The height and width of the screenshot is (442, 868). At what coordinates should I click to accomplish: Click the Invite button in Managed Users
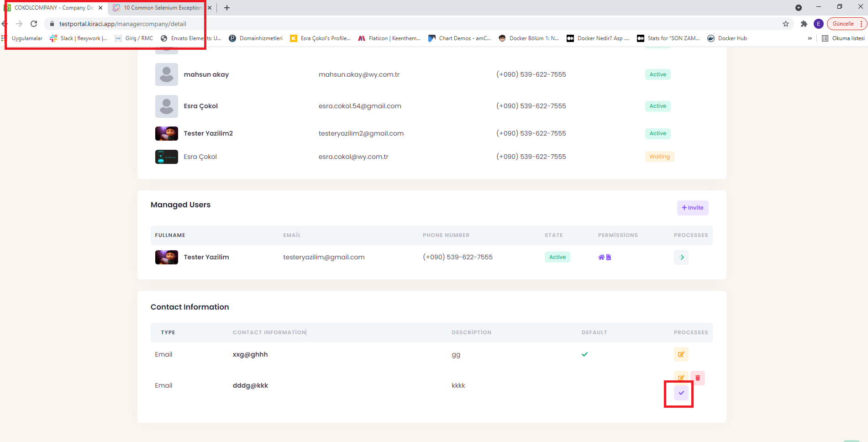[x=692, y=208]
